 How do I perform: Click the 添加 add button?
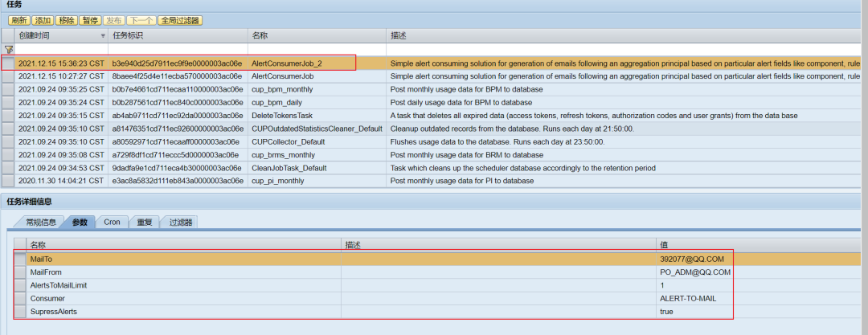[x=43, y=21]
